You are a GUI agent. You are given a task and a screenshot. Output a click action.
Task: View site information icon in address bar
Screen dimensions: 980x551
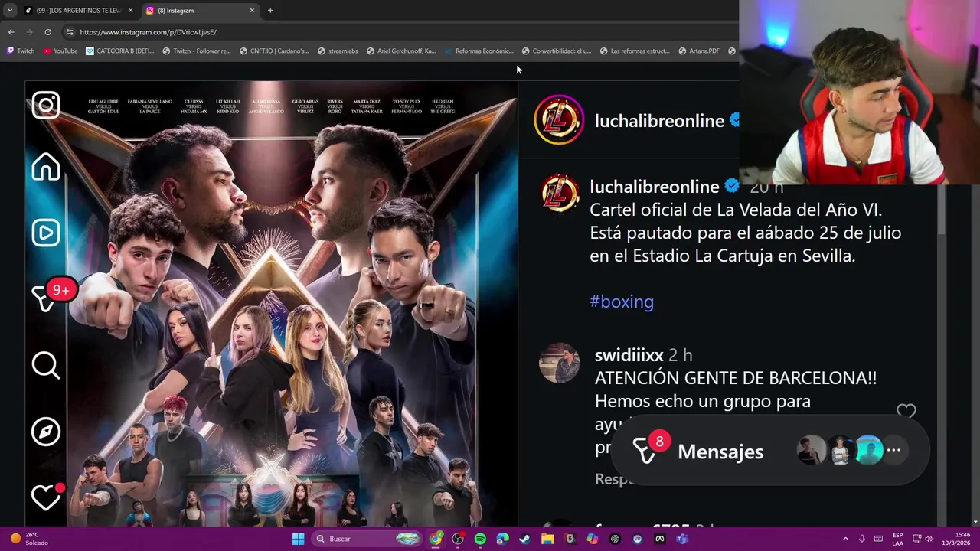(x=70, y=32)
